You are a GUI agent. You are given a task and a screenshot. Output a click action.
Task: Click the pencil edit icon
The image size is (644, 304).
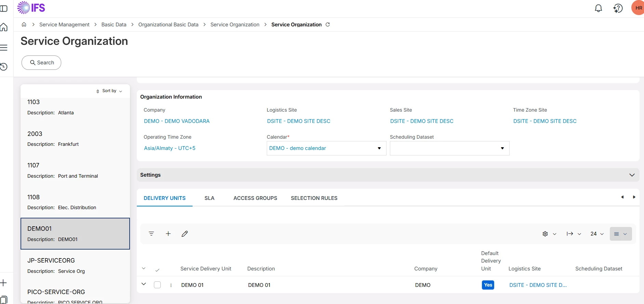click(x=185, y=234)
